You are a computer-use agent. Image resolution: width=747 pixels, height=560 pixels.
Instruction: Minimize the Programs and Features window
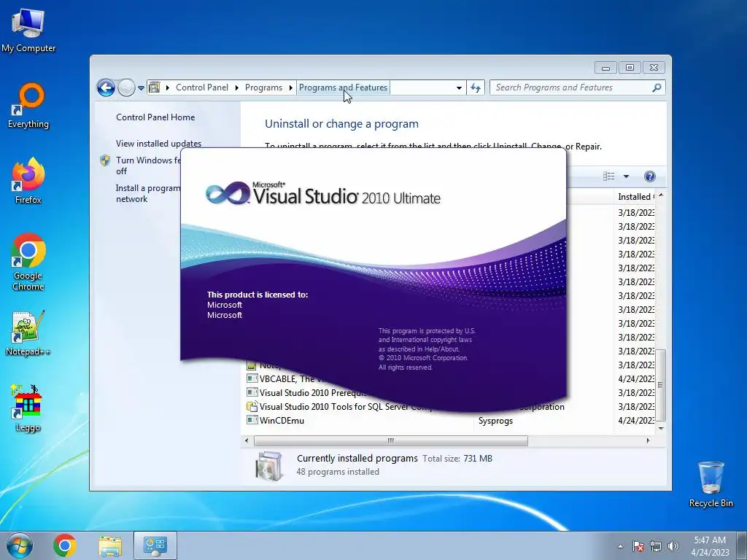pos(605,68)
